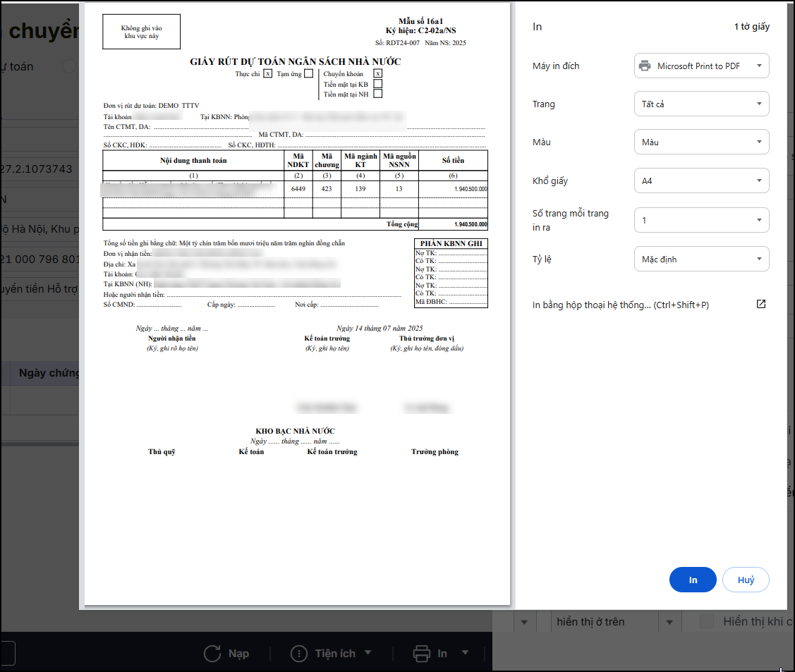Click the Tiện ích three-dot circle icon

coord(299,653)
